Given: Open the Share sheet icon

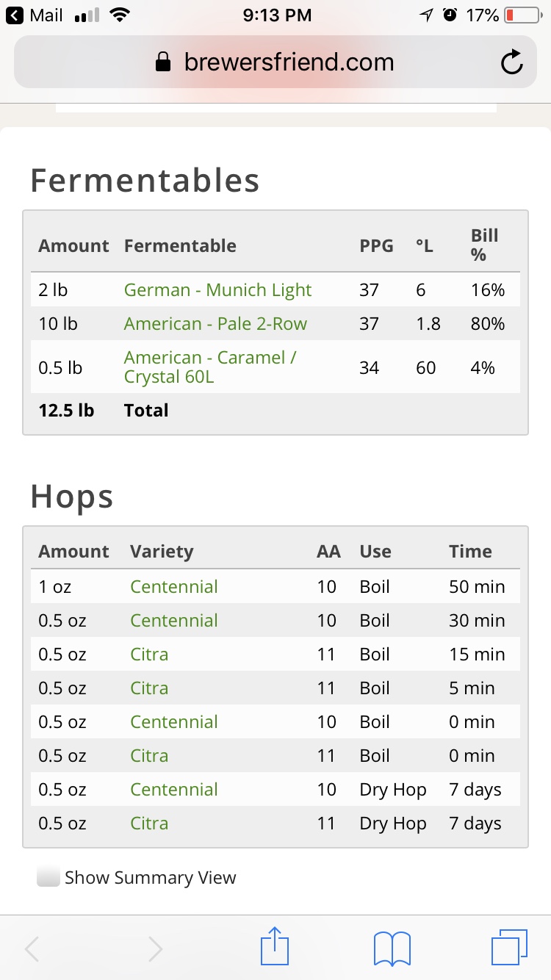Looking at the screenshot, I should pyautogui.click(x=275, y=946).
